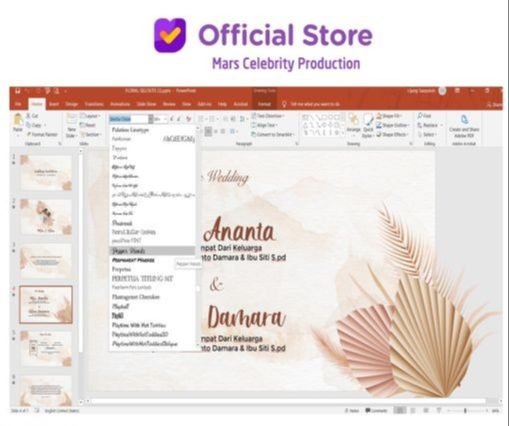Select the Home ribbon tab
Viewport: 509px width, 426px height.
[37, 104]
